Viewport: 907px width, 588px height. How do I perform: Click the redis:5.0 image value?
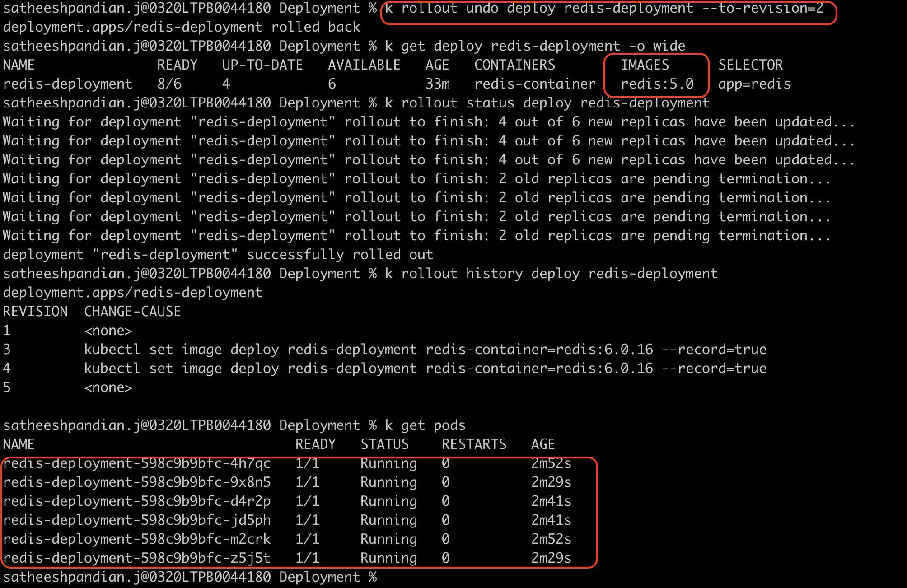[x=657, y=84]
